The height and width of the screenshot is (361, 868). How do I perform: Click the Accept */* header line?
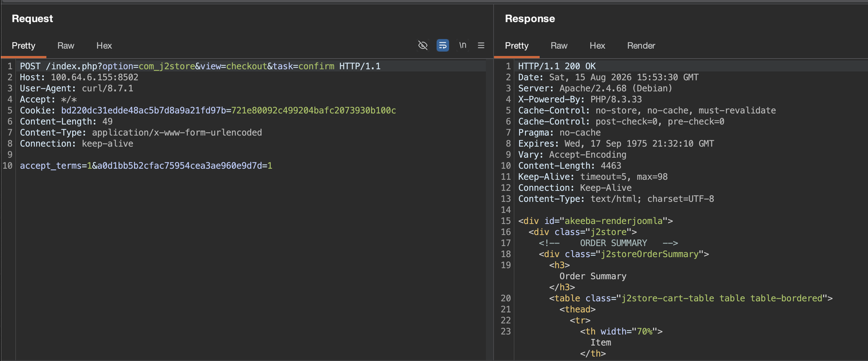click(x=48, y=99)
